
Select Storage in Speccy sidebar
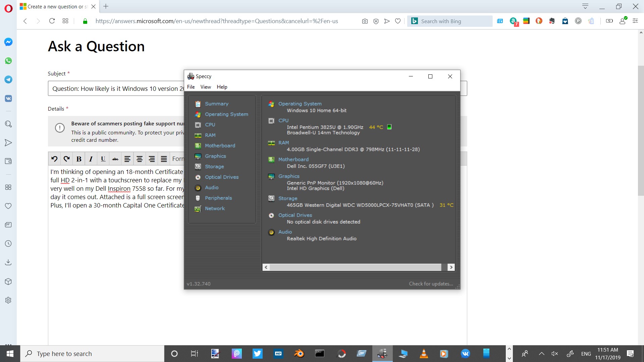point(214,167)
